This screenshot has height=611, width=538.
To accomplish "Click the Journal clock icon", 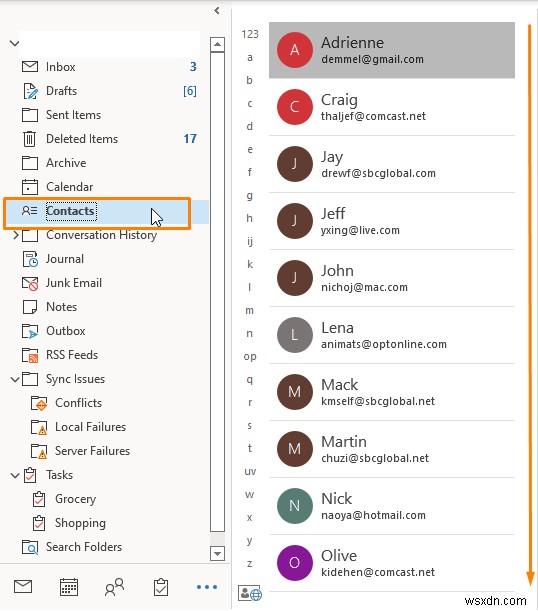I will click(30, 259).
